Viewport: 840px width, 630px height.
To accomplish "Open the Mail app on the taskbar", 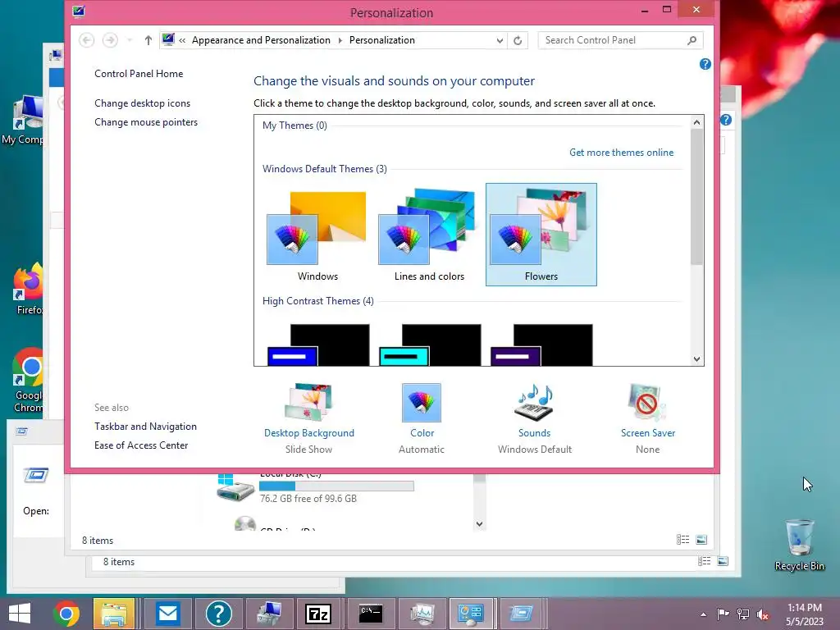I will tap(167, 614).
